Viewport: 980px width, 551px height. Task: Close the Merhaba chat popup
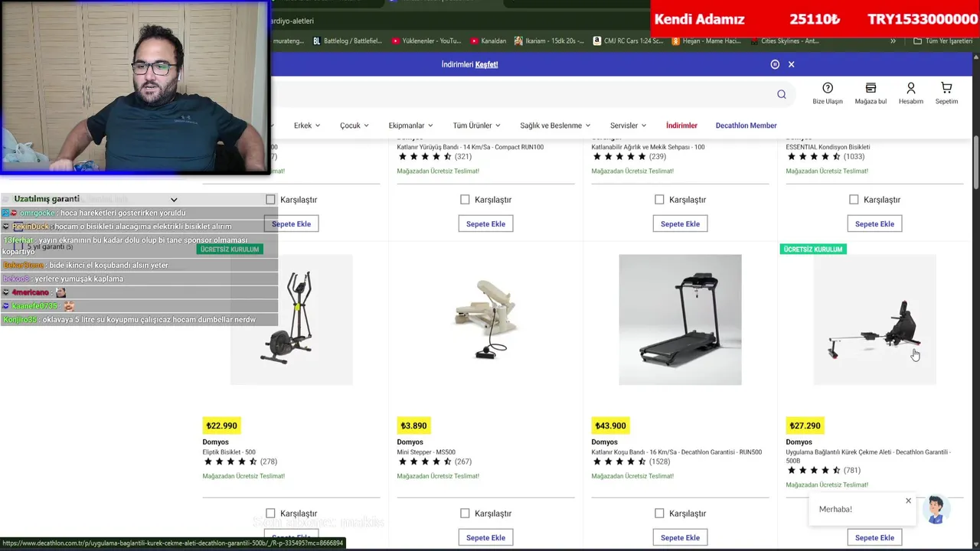coord(909,501)
